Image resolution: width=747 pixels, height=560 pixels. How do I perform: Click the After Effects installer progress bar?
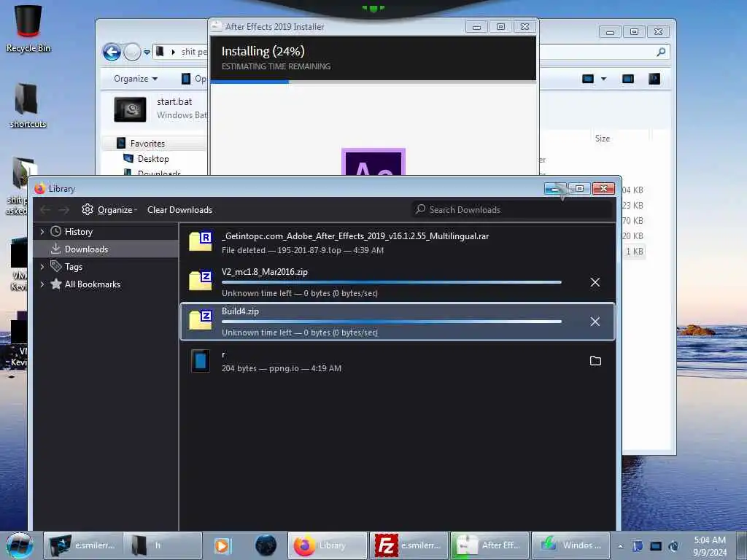coord(373,82)
